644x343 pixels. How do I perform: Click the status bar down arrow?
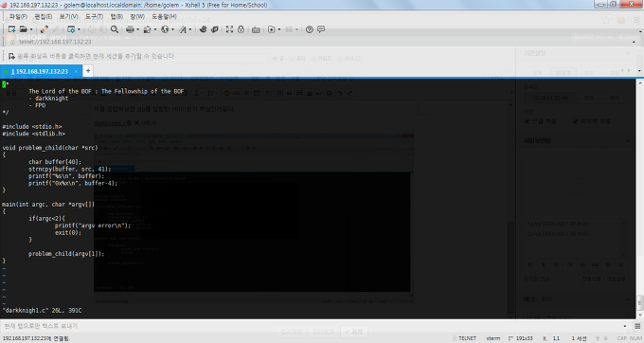click(x=606, y=338)
